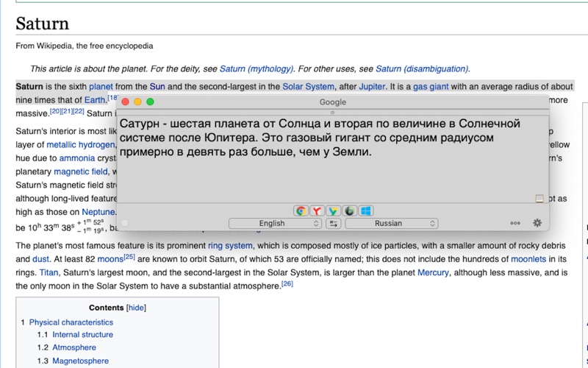The width and height of the screenshot is (588, 368).
Task: Jump to Internal structure section
Action: click(82, 335)
